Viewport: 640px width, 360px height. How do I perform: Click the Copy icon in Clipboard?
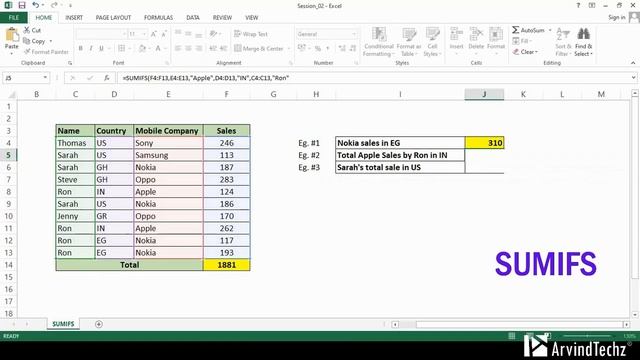tap(27, 41)
